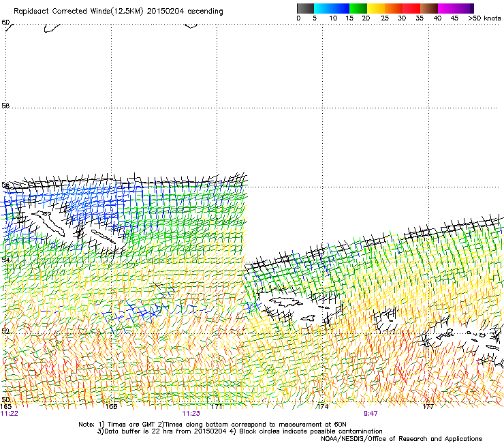Image resolution: width=504 pixels, height=443 pixels.
Task: Click the purple '11:23' swath time
Action: [x=191, y=414]
